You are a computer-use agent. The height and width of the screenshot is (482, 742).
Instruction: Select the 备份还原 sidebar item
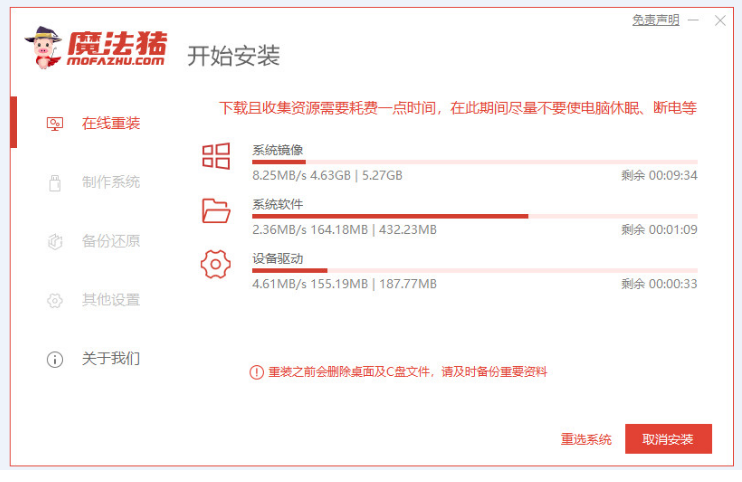pyautogui.click(x=110, y=241)
